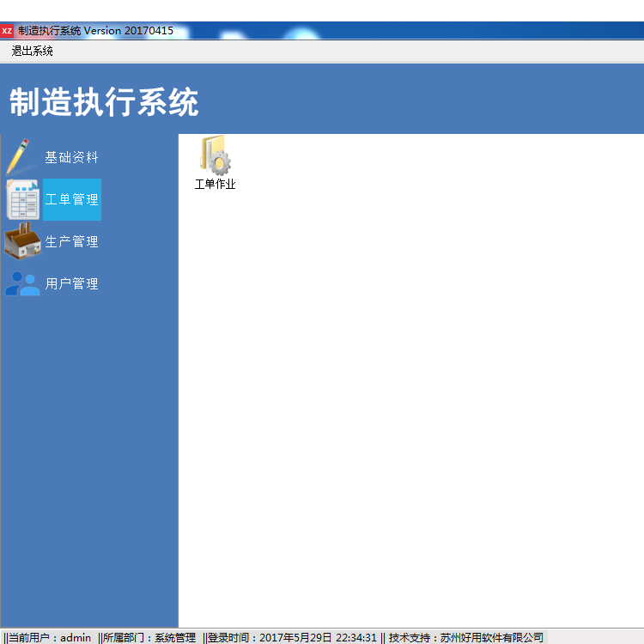Click the people icon for 用户管理

pyautogui.click(x=22, y=283)
